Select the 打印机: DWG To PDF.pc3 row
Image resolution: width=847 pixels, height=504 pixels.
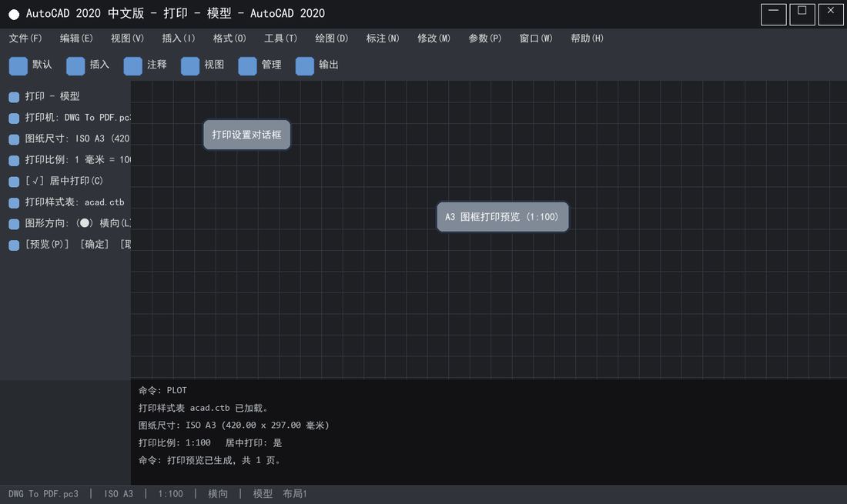[x=78, y=117]
